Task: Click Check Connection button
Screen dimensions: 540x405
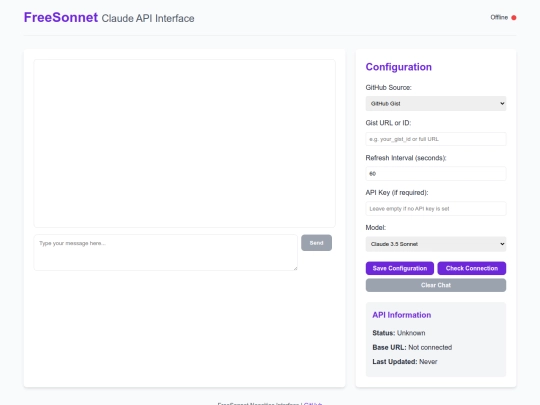Action: [x=471, y=268]
